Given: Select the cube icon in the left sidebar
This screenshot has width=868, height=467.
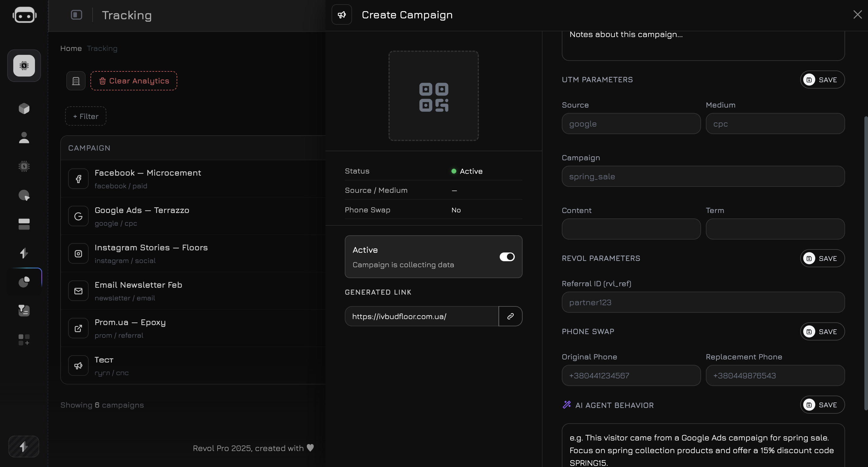Looking at the screenshot, I should click(x=24, y=108).
